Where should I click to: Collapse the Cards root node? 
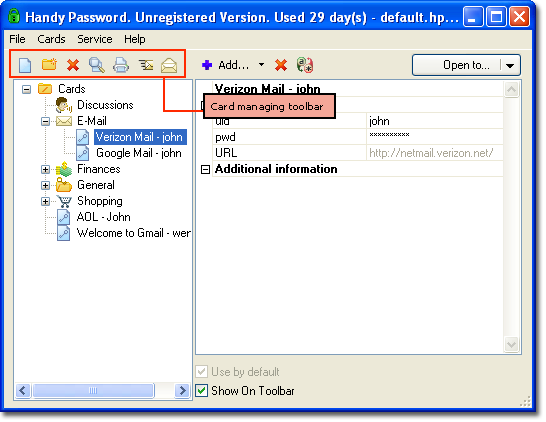click(26, 89)
